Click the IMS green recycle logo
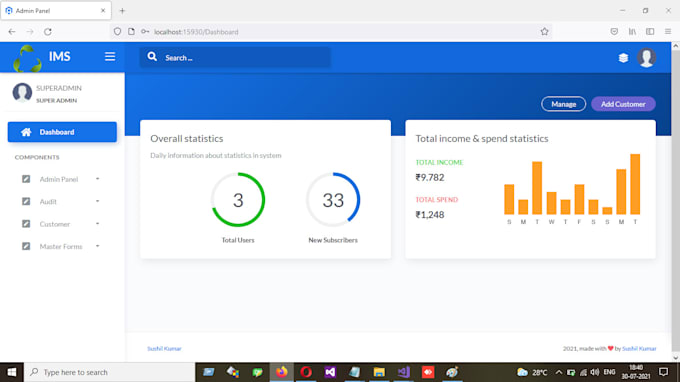This screenshot has width=680, height=382. (x=27, y=58)
